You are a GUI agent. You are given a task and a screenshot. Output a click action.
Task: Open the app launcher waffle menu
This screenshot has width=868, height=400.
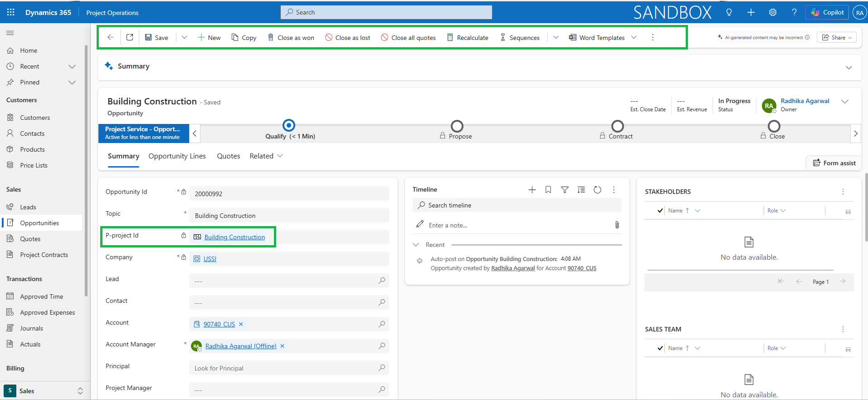click(x=11, y=12)
